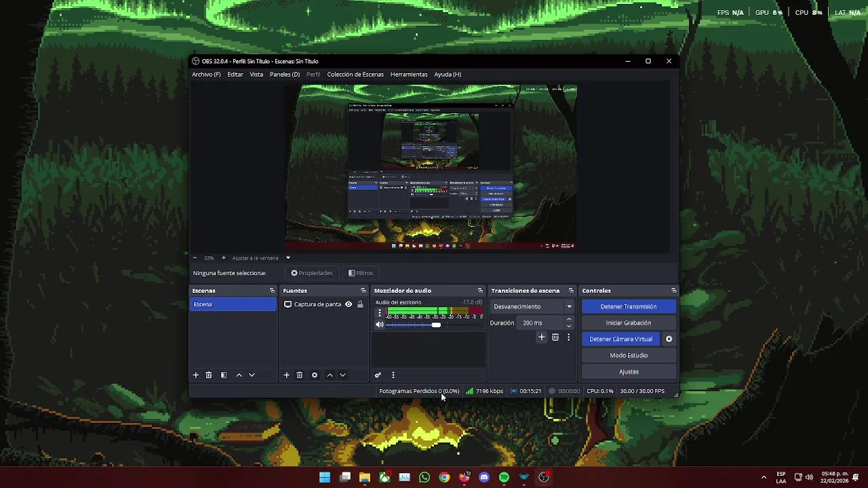Click the OBS preview canvas
This screenshot has width=868, height=488.
point(431,167)
